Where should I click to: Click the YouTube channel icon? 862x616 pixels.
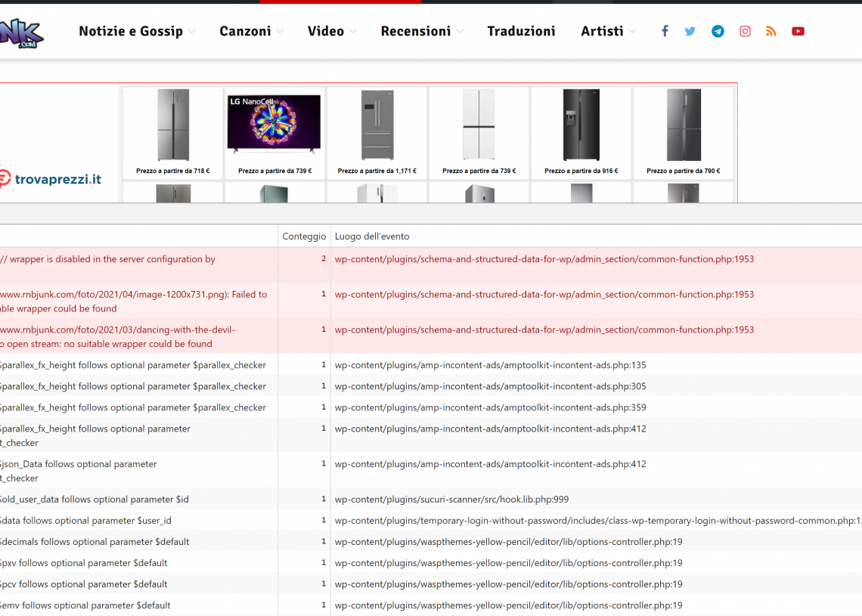point(798,31)
